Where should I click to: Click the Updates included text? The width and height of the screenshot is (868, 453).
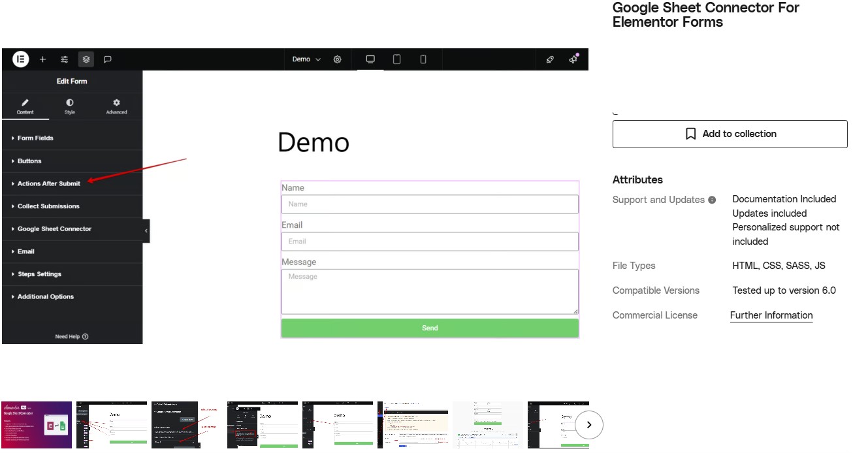coord(769,213)
